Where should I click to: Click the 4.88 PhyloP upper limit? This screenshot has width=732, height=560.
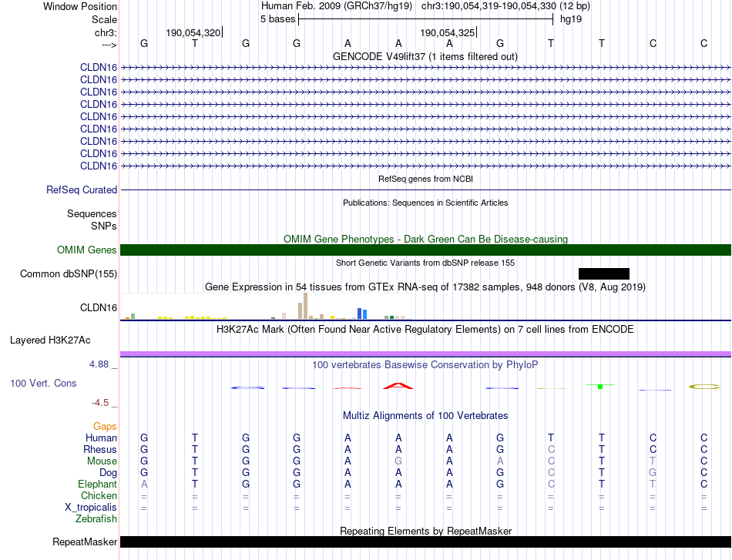pos(99,364)
